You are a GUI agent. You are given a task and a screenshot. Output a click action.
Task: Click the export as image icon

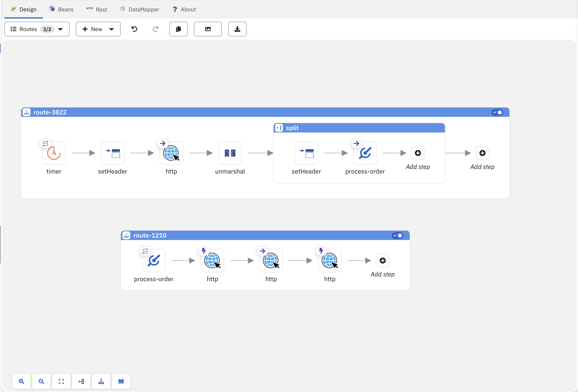pos(208,29)
